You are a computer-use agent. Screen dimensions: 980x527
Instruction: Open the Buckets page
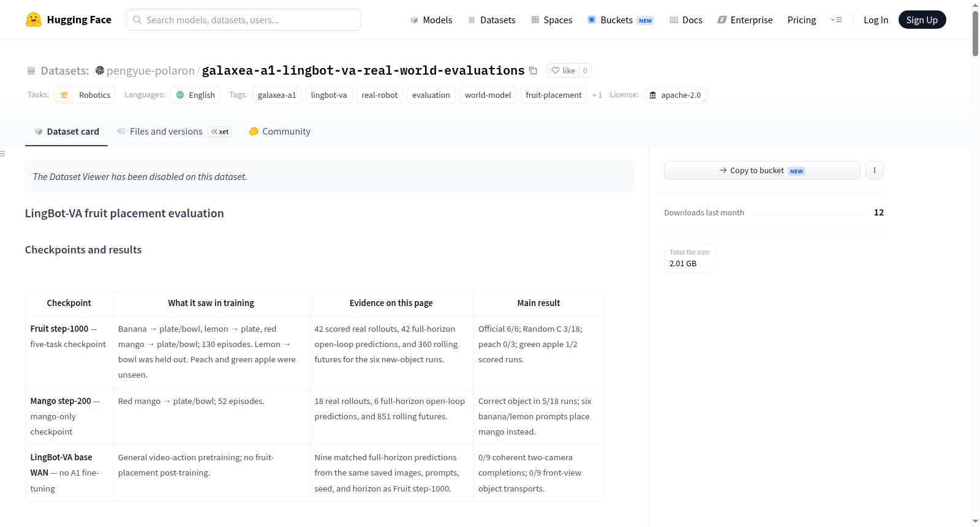coord(620,20)
